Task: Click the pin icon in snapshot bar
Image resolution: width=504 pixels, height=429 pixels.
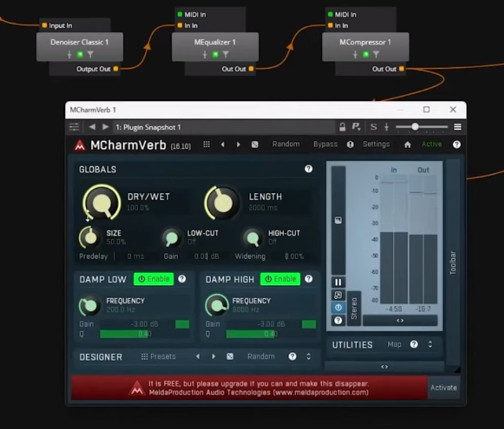Action: 387,127
